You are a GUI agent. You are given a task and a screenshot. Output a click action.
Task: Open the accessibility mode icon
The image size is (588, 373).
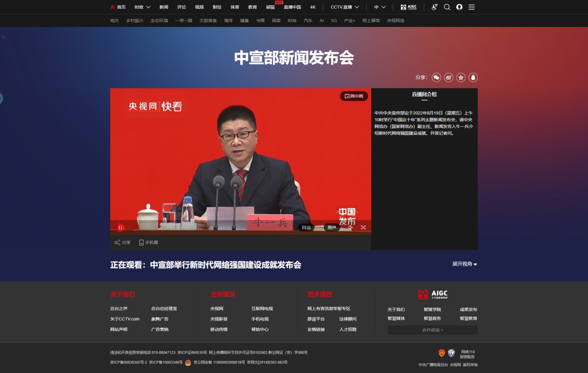click(x=434, y=7)
